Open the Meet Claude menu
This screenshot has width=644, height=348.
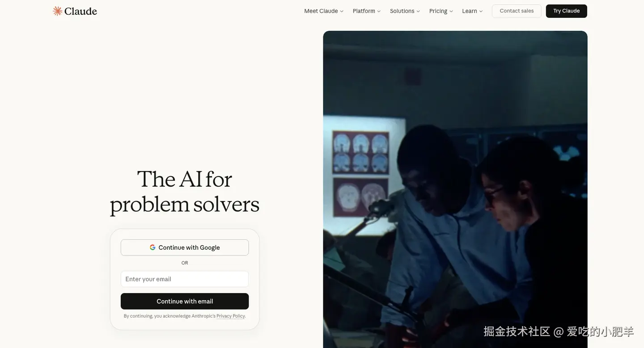click(324, 11)
